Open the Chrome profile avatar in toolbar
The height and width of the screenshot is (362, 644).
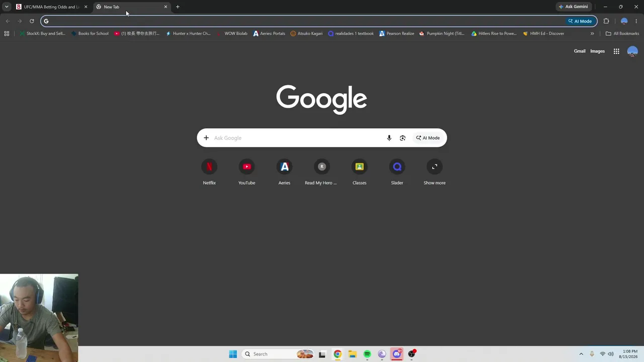tap(624, 21)
